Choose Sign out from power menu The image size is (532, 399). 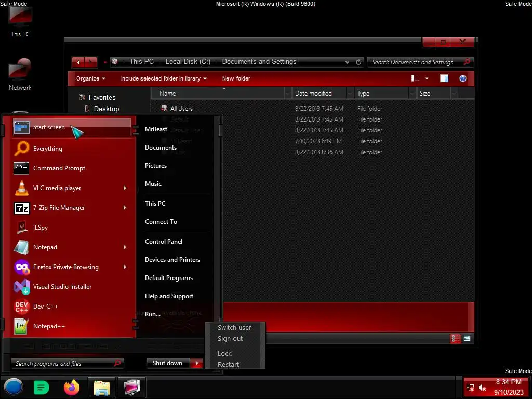click(230, 339)
